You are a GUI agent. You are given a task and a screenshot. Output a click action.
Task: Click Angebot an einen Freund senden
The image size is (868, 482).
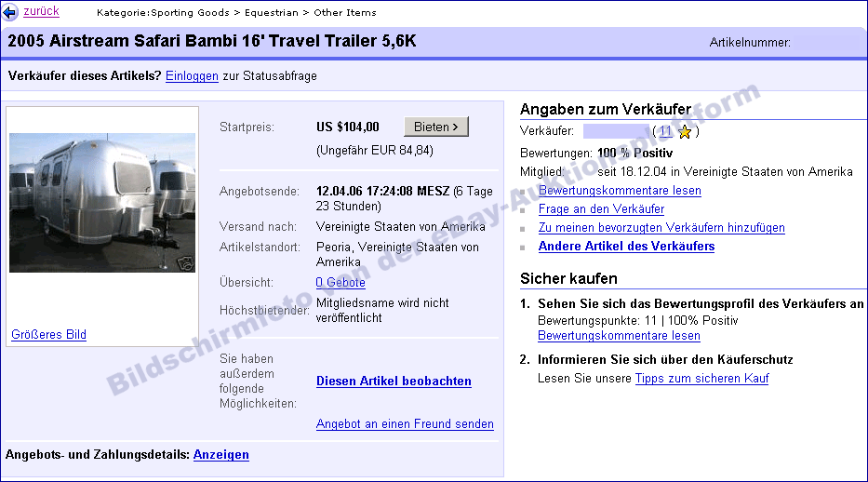405,424
